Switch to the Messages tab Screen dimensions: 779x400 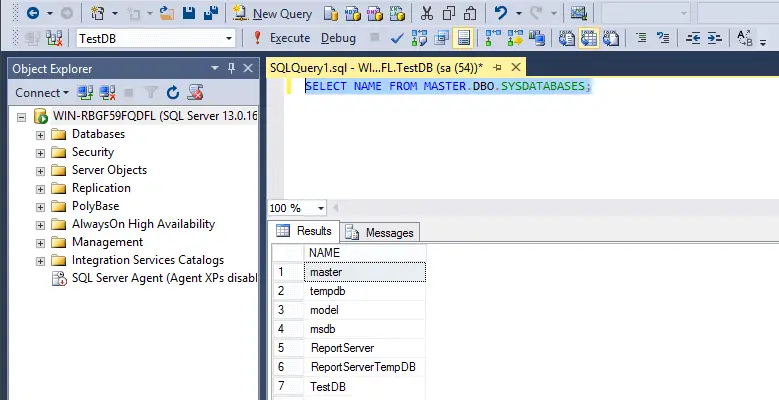pos(381,233)
